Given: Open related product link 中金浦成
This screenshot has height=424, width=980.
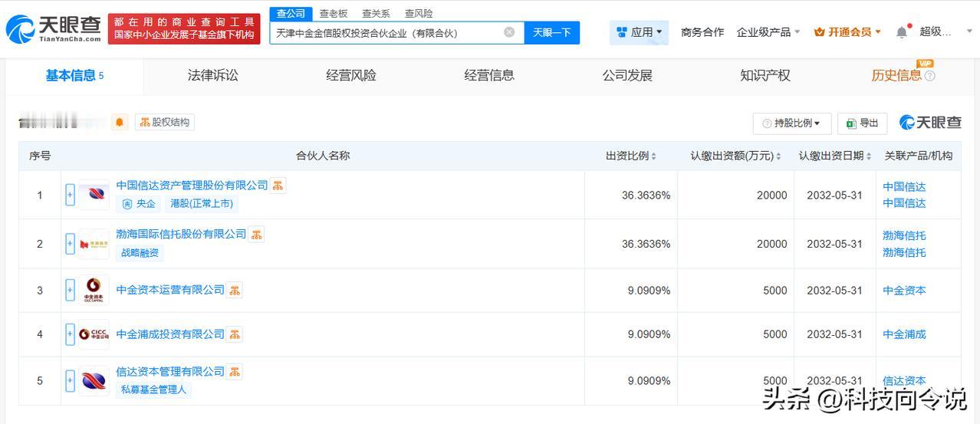Looking at the screenshot, I should click(904, 334).
